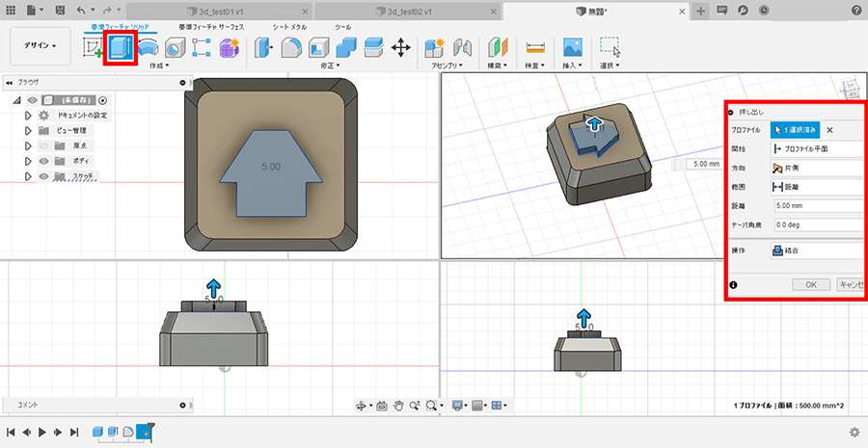Open the 開始 profile plane dropdown

[819, 148]
